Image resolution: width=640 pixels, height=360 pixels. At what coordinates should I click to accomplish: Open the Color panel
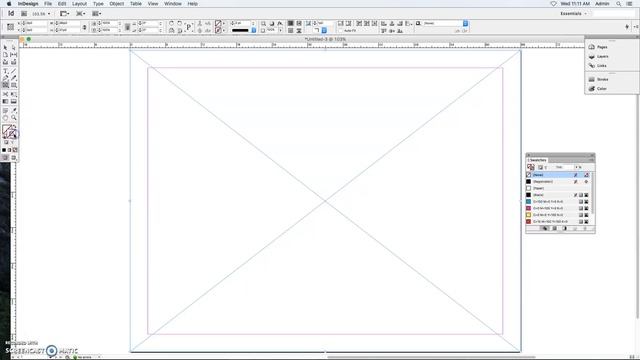[x=598, y=89]
